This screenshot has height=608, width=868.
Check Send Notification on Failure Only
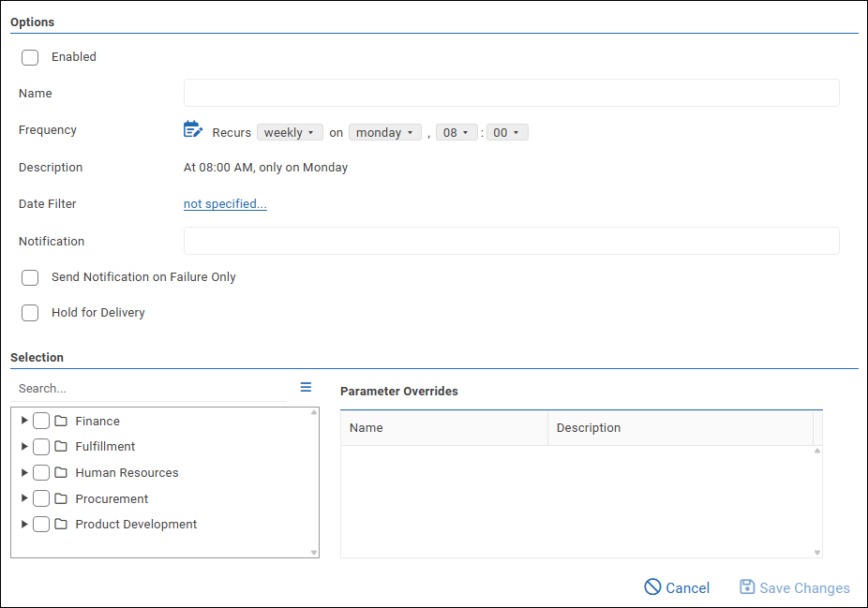tap(30, 277)
